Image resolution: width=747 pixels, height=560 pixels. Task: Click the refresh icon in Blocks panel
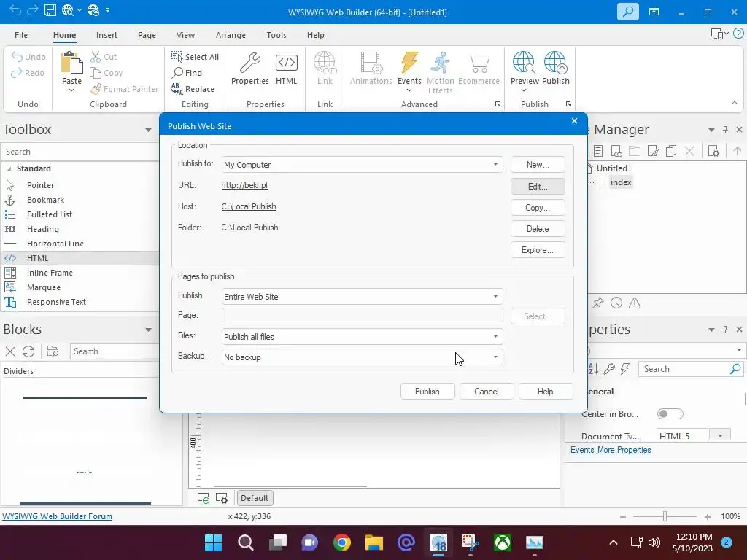click(28, 351)
